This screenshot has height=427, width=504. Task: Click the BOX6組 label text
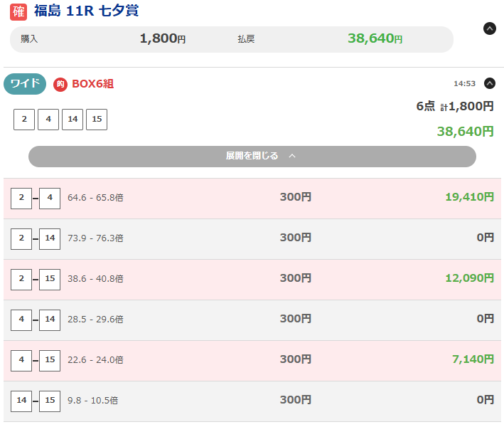click(92, 84)
